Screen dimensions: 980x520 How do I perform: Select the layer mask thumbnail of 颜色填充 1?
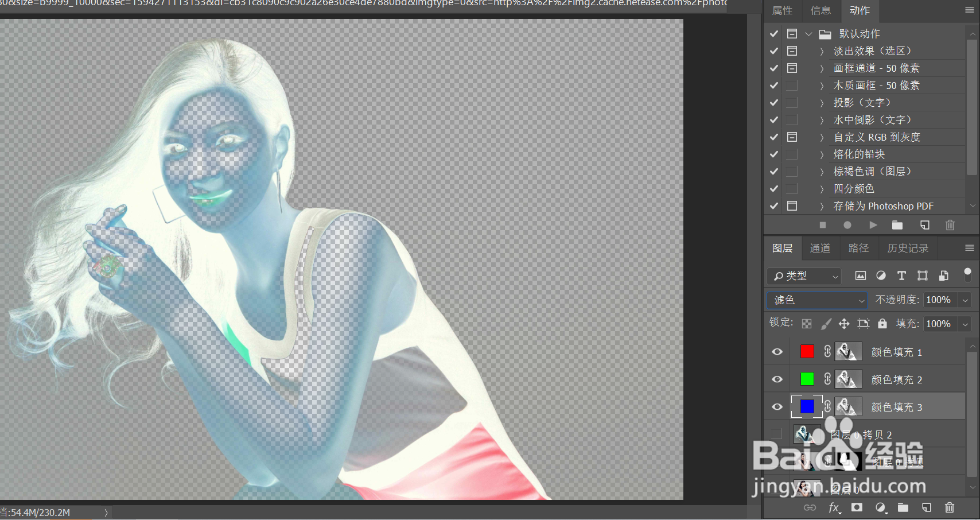click(848, 351)
